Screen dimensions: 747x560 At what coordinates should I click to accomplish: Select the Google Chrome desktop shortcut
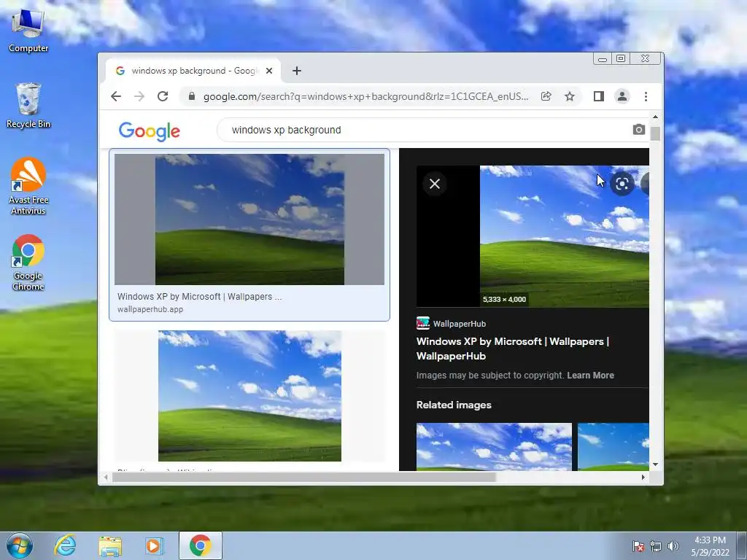(28, 262)
